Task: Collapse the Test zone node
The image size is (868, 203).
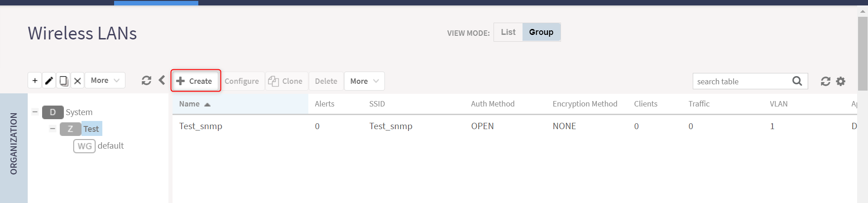Action: 53,129
